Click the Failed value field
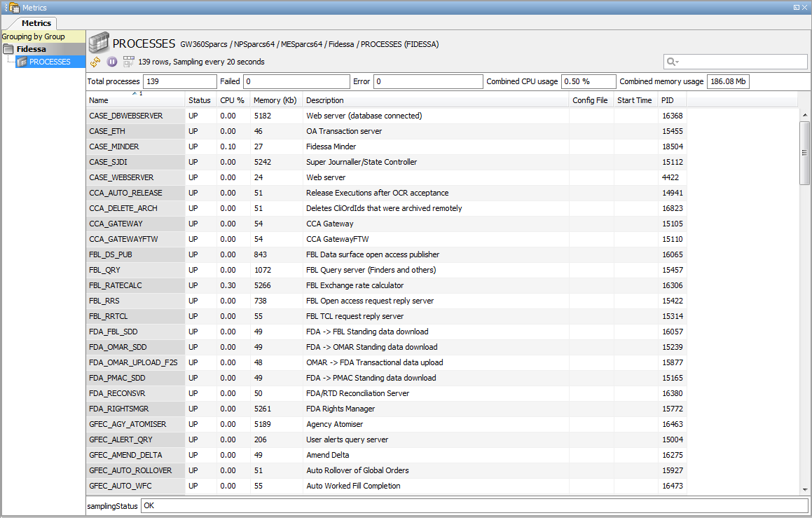Viewport: 812px width, 518px height. [x=296, y=81]
